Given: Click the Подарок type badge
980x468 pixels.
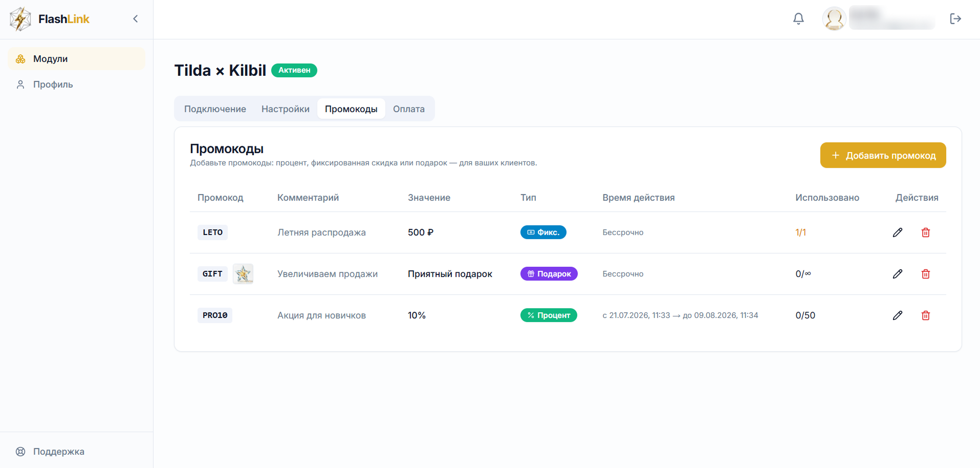Looking at the screenshot, I should pos(549,274).
